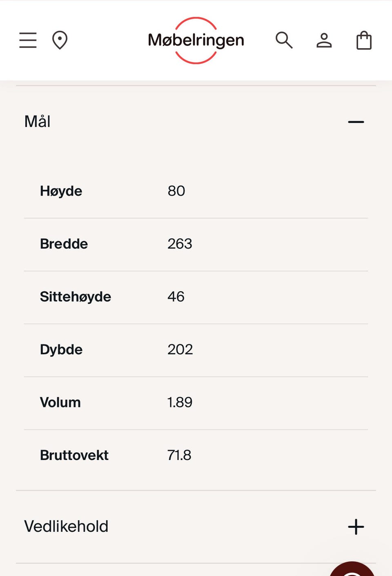Click the Dybde value 202
This screenshot has width=392, height=576.
coord(180,349)
